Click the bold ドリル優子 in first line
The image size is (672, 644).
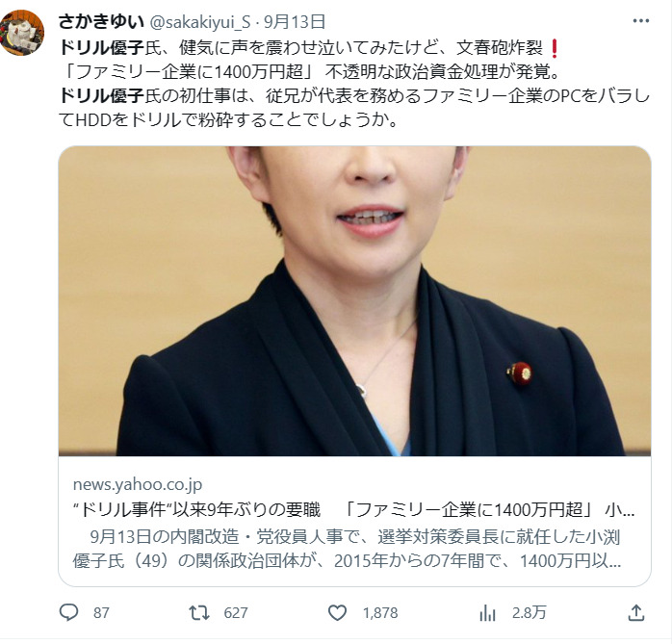pos(101,47)
